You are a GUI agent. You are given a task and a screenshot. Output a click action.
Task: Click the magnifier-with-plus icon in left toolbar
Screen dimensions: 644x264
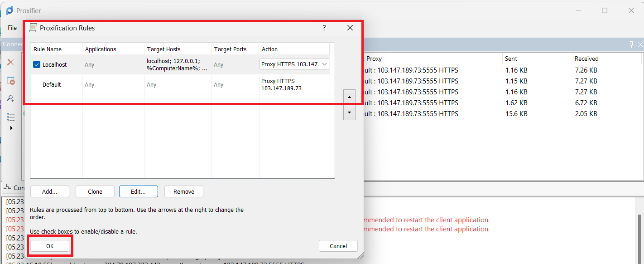pos(10,98)
